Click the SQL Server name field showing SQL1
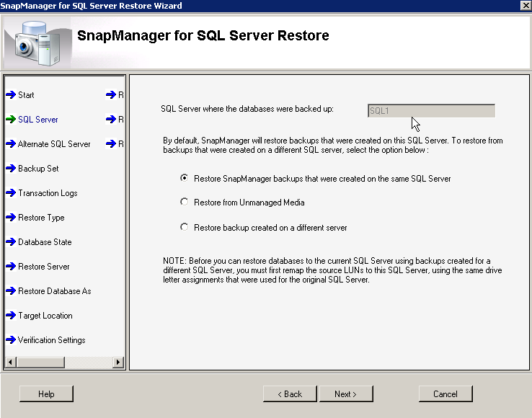The width and height of the screenshot is (532, 418). tap(431, 111)
